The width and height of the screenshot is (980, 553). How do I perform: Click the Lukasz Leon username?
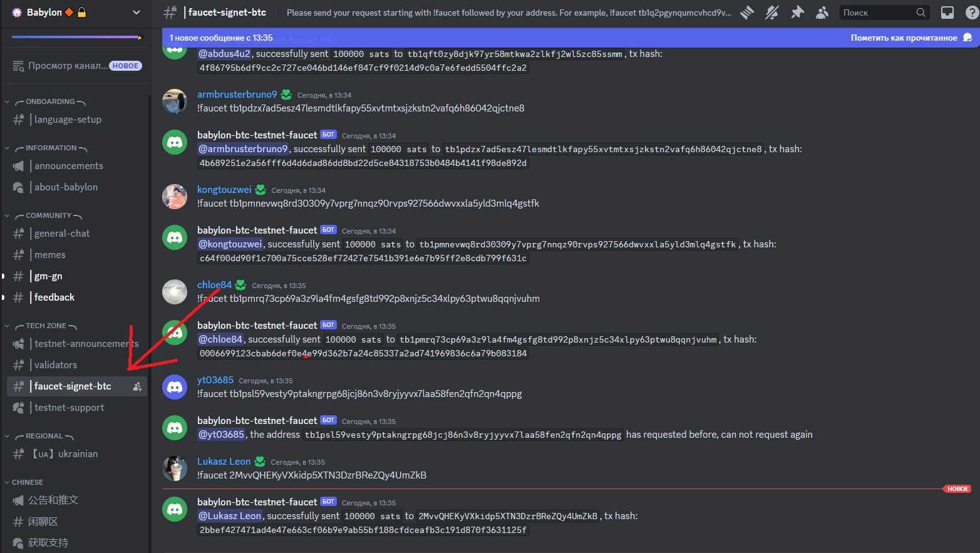pyautogui.click(x=224, y=462)
